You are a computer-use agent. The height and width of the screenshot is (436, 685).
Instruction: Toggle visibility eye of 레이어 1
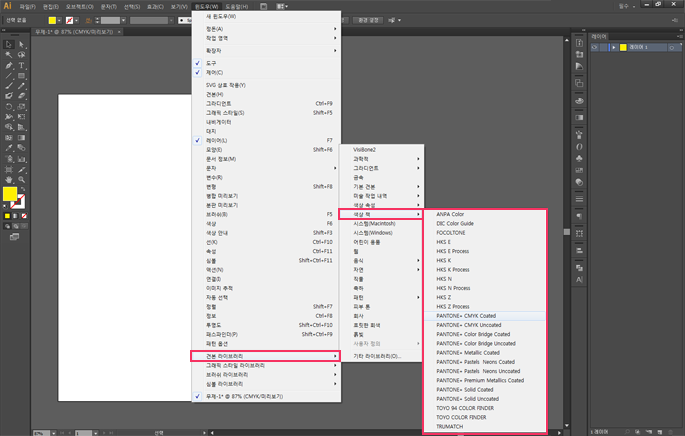[595, 47]
